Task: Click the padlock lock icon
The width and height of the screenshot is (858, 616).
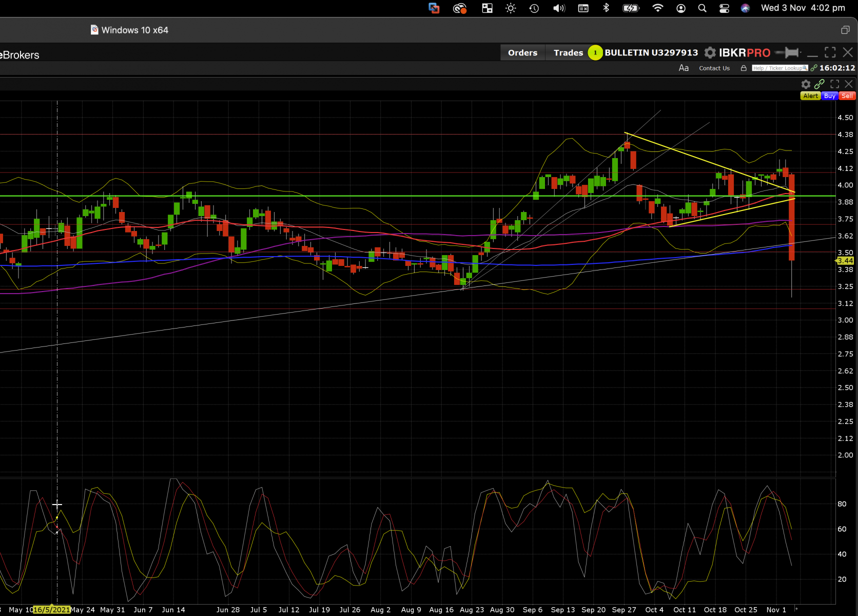Action: pyautogui.click(x=743, y=68)
